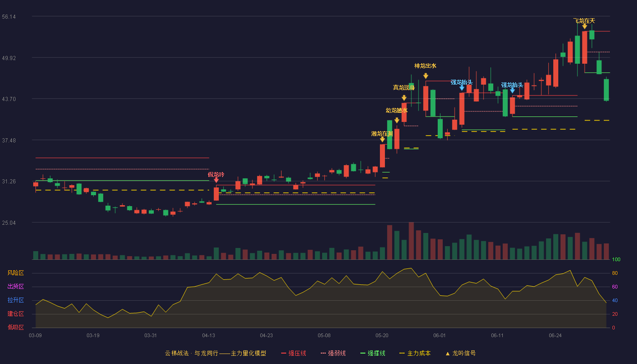This screenshot has width=637, height=364.
Task: Click the magenta 60 indicator scale value
Action: pyautogui.click(x=615, y=287)
